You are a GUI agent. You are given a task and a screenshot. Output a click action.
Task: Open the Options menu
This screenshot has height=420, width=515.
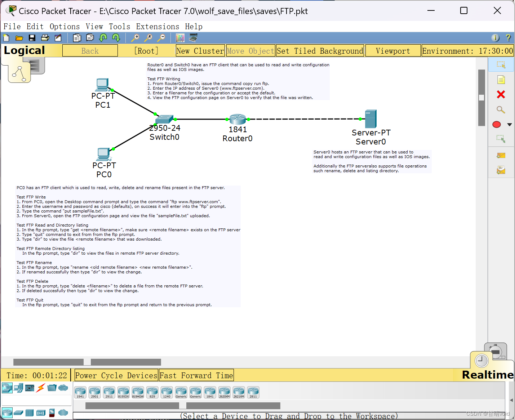[65, 27]
